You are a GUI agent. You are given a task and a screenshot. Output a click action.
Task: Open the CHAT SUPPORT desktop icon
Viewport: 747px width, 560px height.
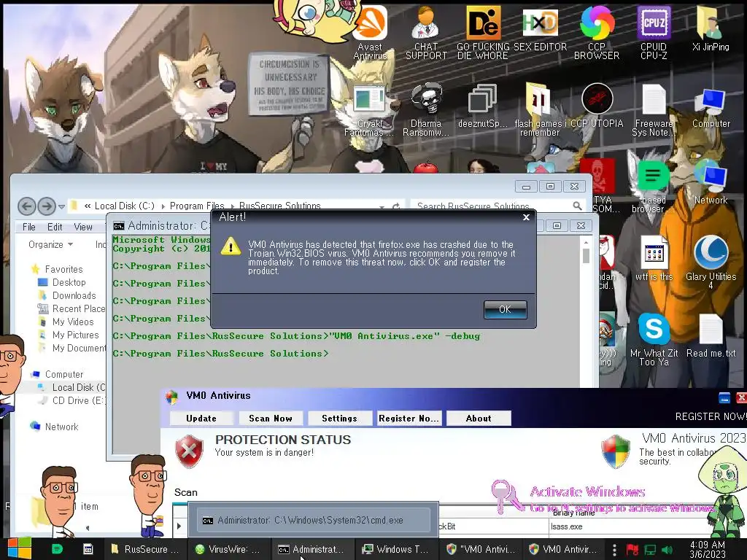tap(426, 32)
